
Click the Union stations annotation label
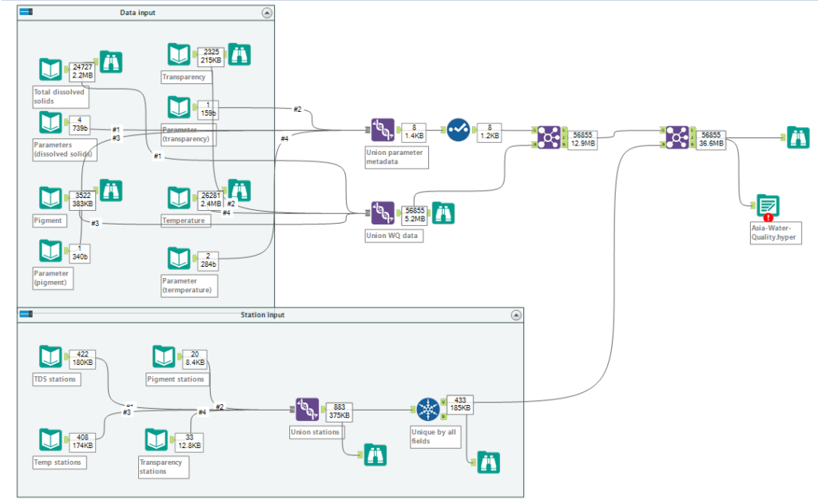pos(316,432)
